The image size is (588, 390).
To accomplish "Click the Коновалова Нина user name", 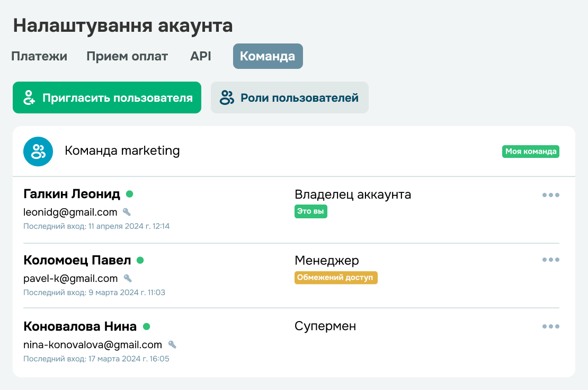I will pyautogui.click(x=80, y=326).
